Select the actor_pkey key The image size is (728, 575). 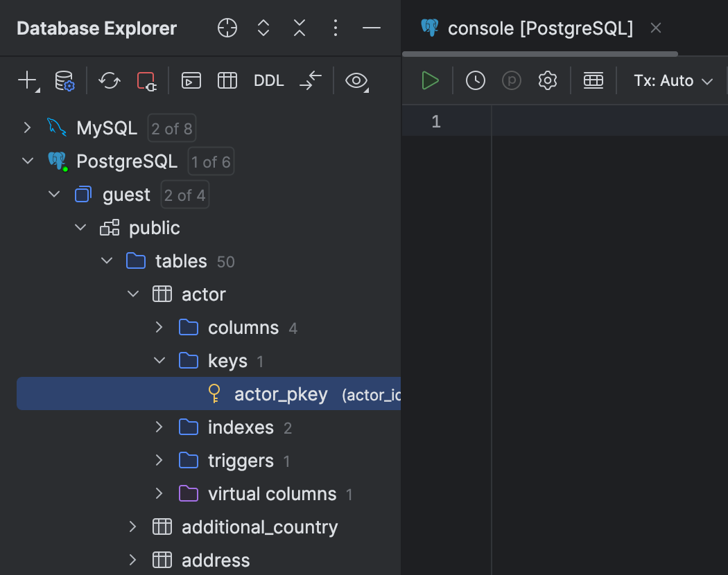click(x=281, y=393)
